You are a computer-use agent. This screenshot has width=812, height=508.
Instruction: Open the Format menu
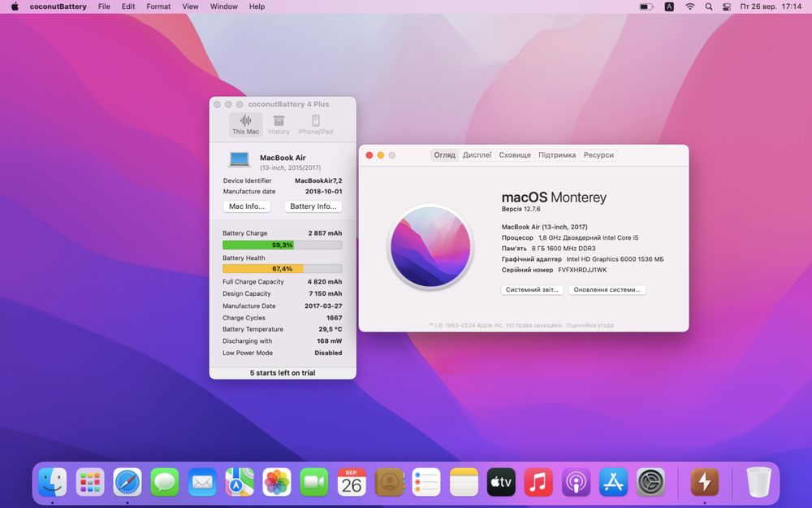click(x=158, y=7)
